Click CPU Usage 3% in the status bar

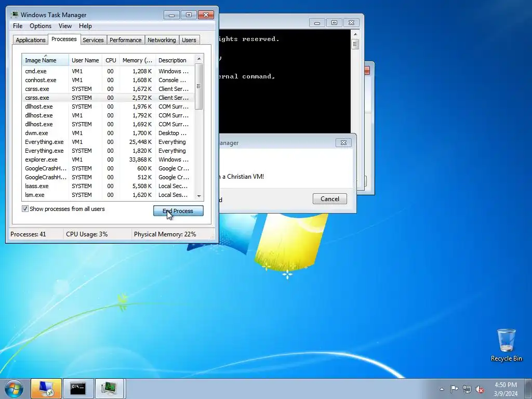point(87,234)
